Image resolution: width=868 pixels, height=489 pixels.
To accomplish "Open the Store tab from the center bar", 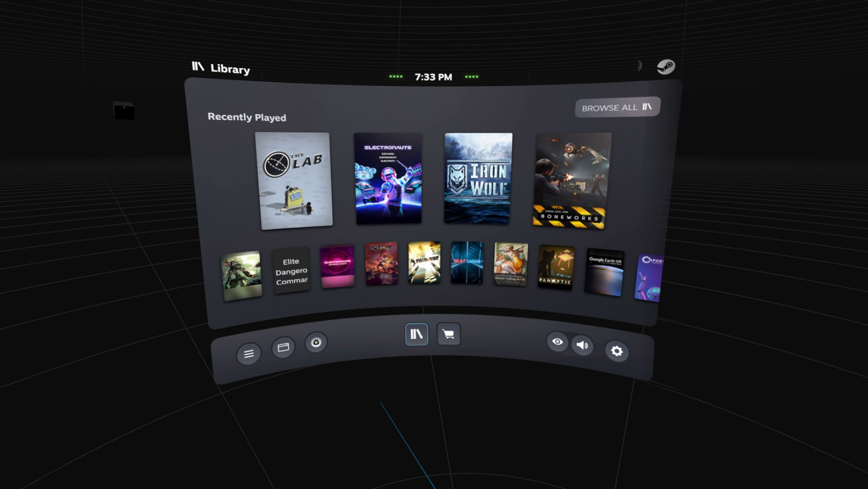I will (448, 334).
